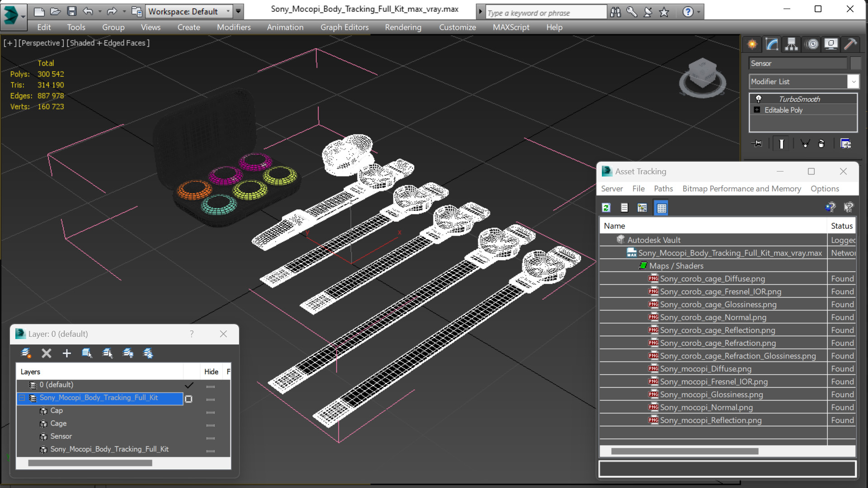Click the Shaded + Edged Faces viewport label
The width and height of the screenshot is (868, 488).
108,43
